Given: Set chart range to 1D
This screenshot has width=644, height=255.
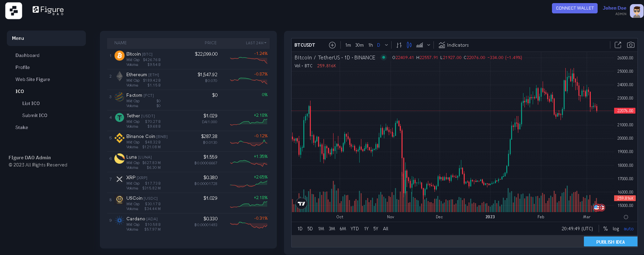Looking at the screenshot, I should coord(301,229).
